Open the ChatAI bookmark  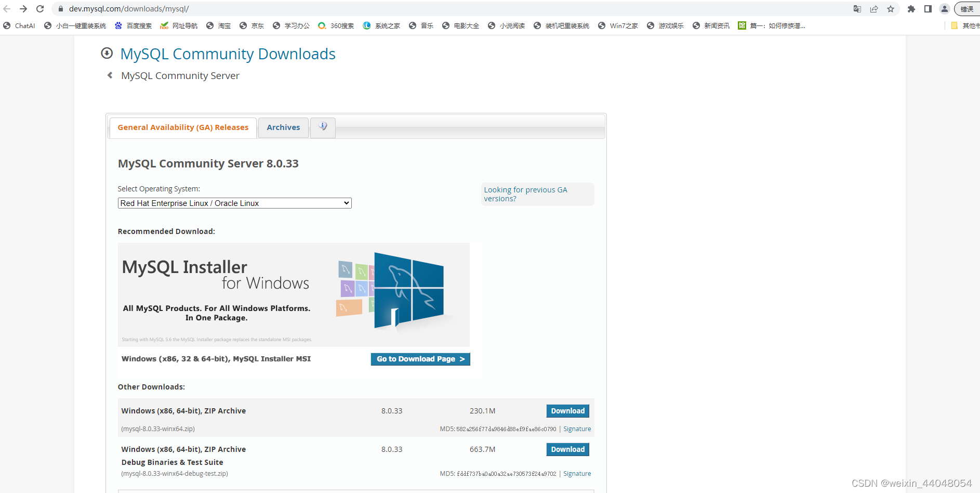coord(19,25)
